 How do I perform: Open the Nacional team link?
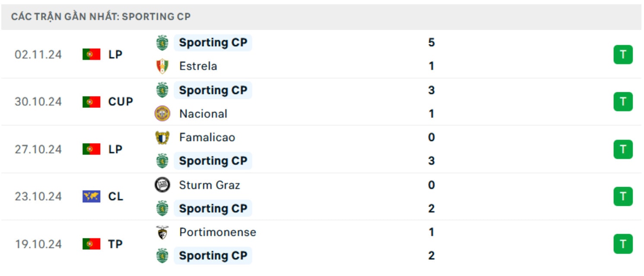pos(203,114)
